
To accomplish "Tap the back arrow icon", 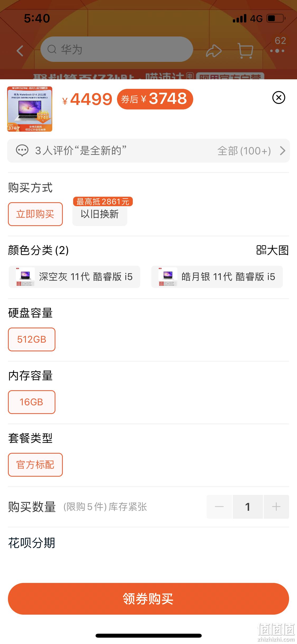I will tap(20, 50).
